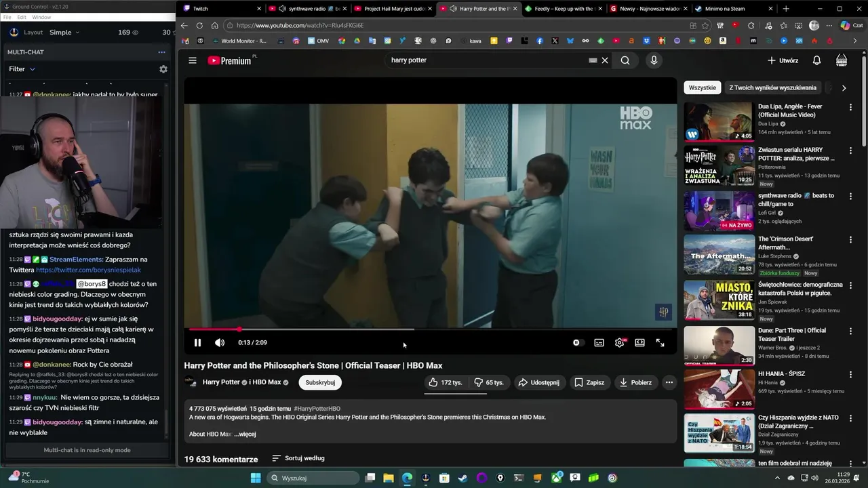Open the #HarryPotterHBO hashtag link
The image size is (868, 488).
pyautogui.click(x=317, y=409)
